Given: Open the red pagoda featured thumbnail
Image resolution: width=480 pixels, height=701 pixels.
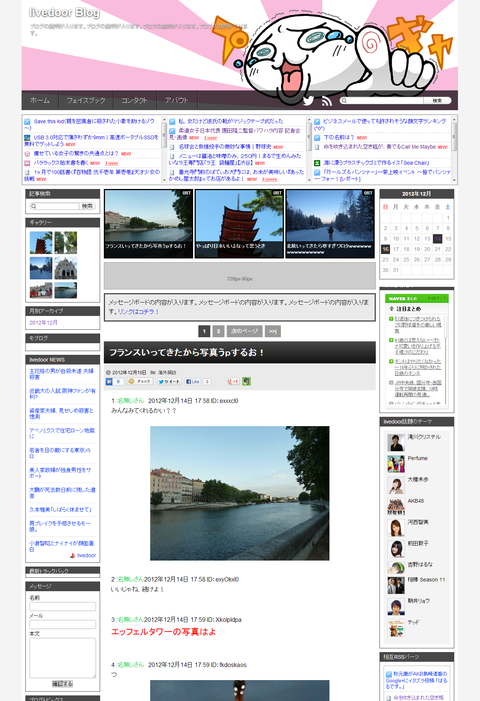Looking at the screenshot, I should (x=239, y=224).
